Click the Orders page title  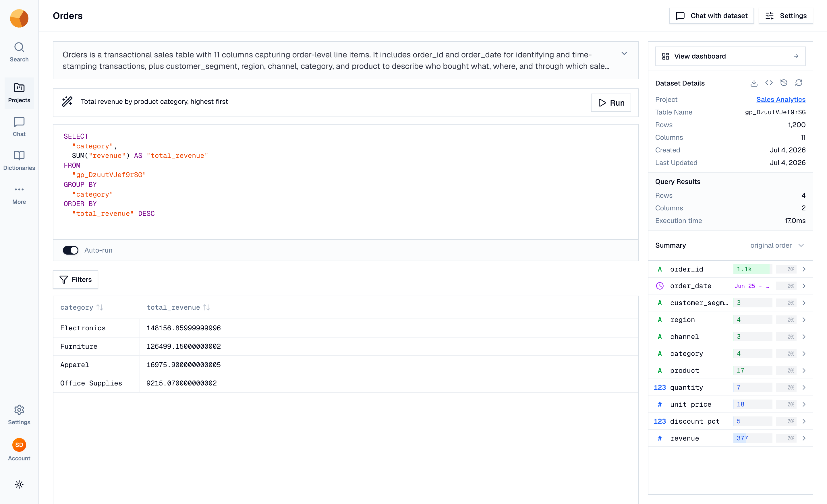pyautogui.click(x=68, y=16)
